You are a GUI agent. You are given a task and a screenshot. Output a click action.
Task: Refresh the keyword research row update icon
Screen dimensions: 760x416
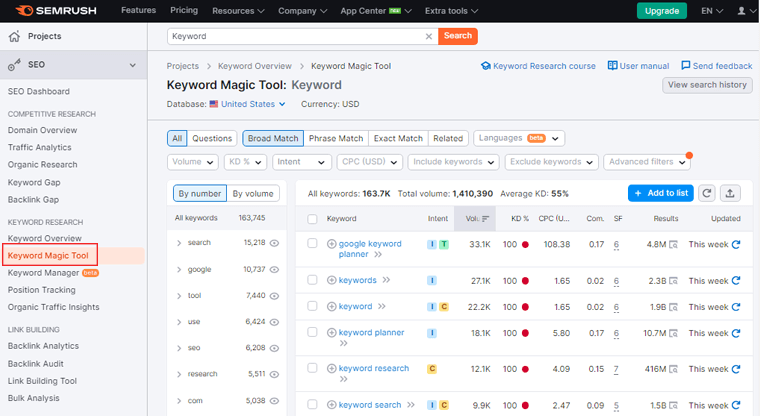point(736,369)
